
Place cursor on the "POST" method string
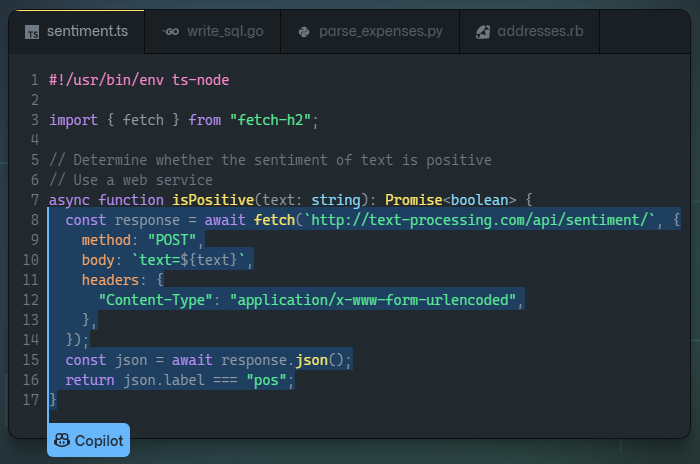175,239
